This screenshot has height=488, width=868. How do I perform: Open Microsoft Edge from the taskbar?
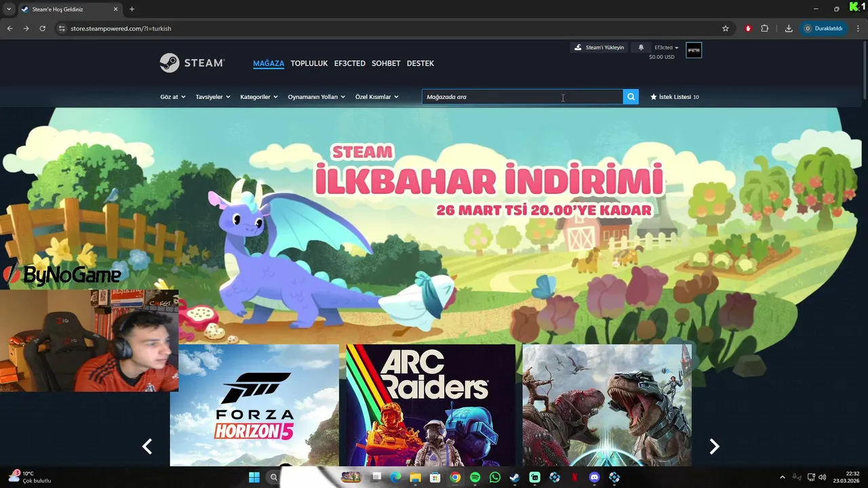pos(395,477)
